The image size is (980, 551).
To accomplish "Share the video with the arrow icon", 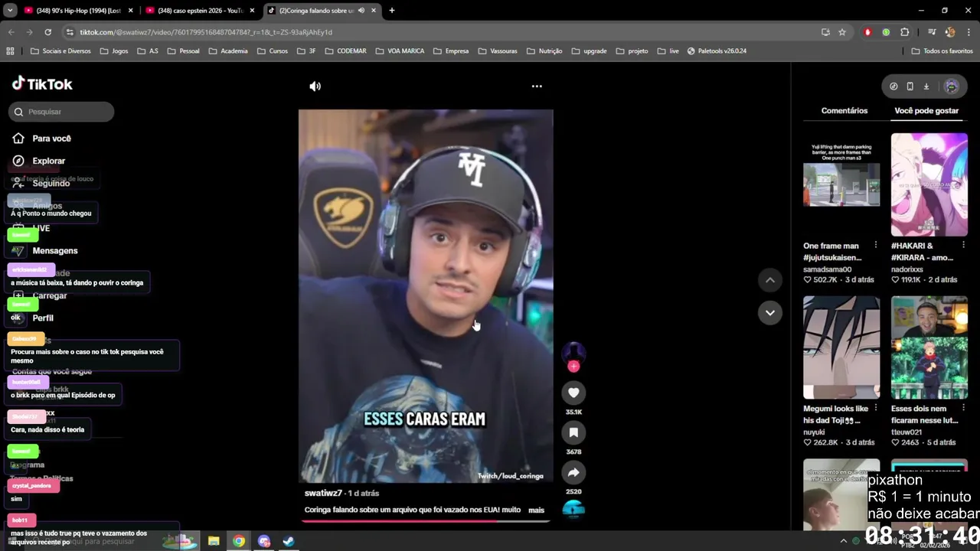I will click(573, 472).
